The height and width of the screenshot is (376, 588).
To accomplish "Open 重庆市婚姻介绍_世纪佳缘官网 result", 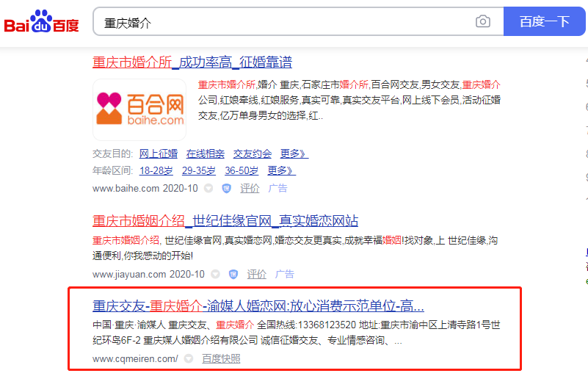I will (x=225, y=221).
